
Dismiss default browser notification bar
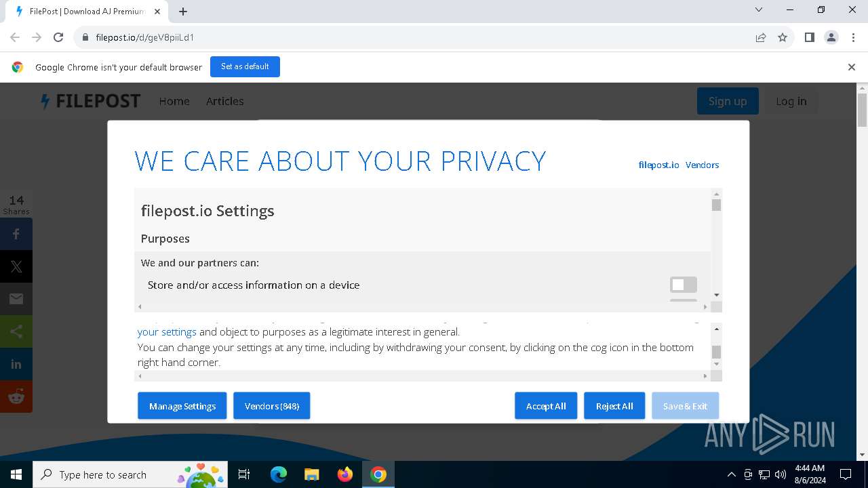[x=852, y=67]
